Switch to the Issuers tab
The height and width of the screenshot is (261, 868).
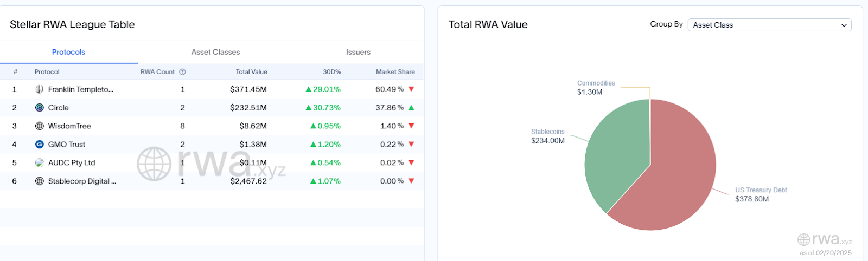pyautogui.click(x=358, y=52)
